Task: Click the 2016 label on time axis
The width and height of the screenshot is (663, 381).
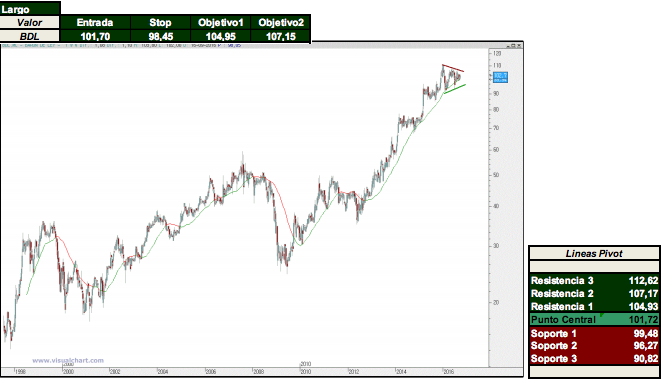Action: click(x=448, y=372)
